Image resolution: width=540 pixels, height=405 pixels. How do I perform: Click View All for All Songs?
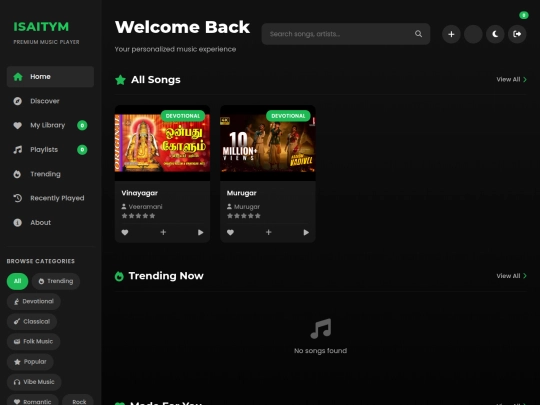tap(511, 80)
